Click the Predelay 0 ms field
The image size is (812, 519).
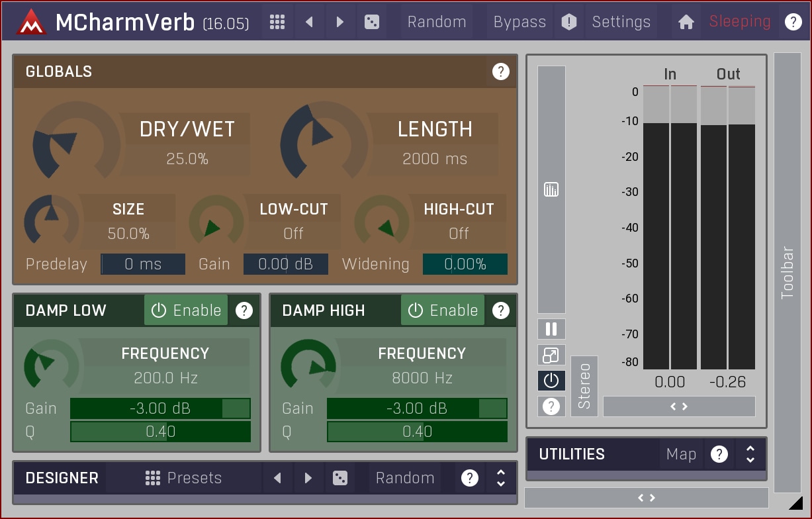(143, 264)
